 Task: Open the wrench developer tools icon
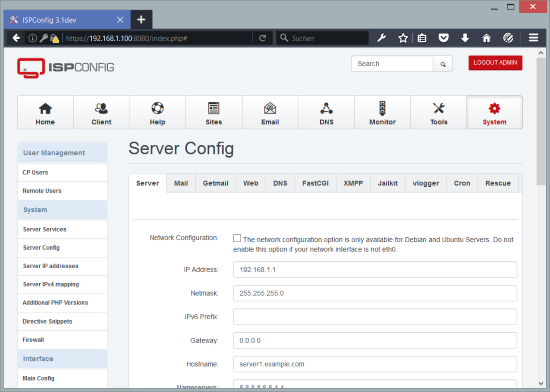(381, 38)
